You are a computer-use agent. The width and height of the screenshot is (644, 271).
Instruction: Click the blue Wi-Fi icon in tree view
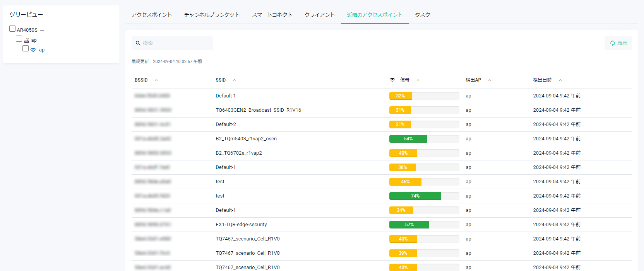33,50
